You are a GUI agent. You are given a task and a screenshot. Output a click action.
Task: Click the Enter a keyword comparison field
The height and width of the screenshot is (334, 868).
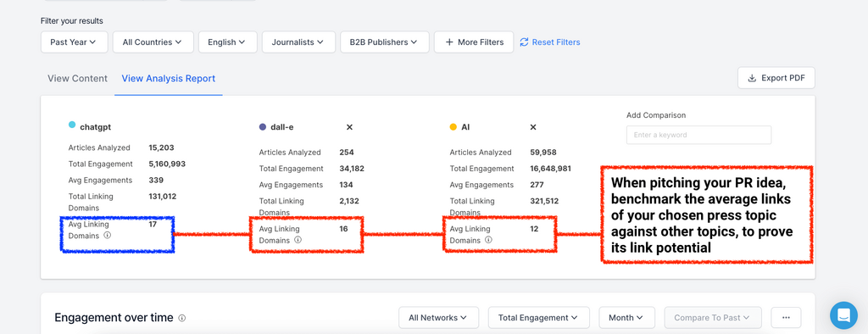pos(698,135)
